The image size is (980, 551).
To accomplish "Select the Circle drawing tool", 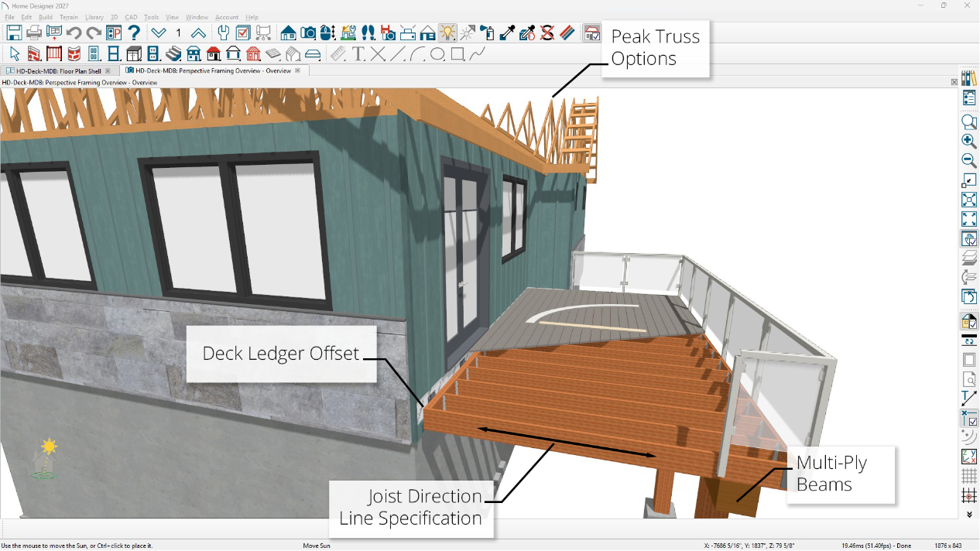I will tap(437, 53).
